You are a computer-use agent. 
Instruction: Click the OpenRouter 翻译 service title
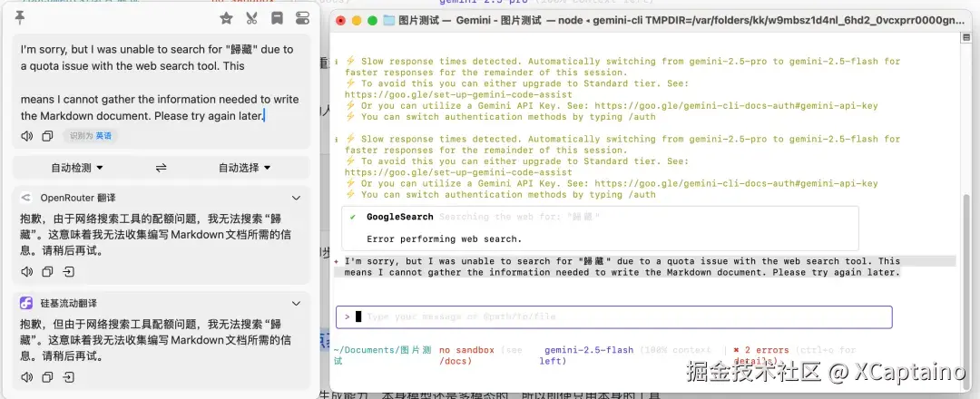(x=77, y=198)
